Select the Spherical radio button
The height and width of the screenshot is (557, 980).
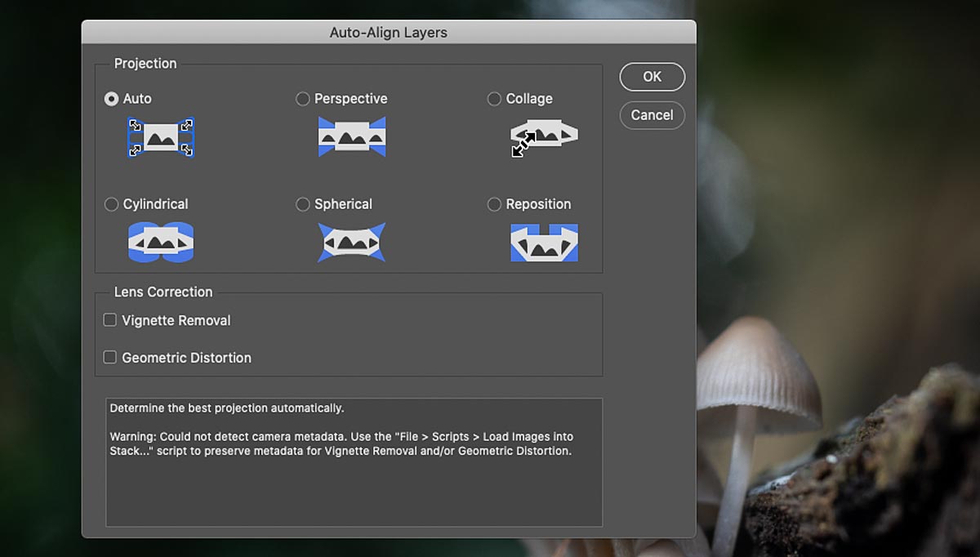click(303, 204)
